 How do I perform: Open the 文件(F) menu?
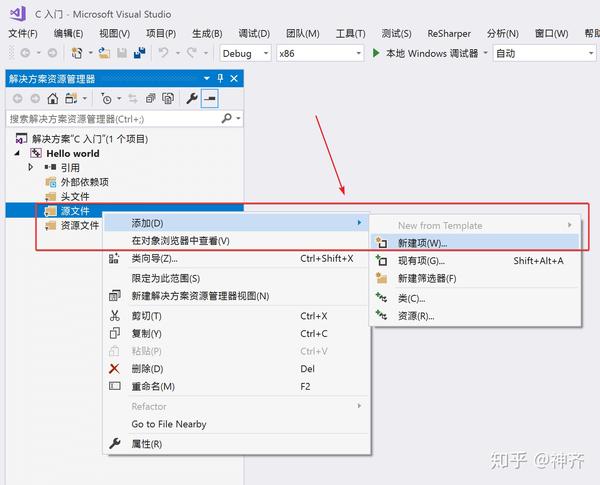tap(23, 34)
